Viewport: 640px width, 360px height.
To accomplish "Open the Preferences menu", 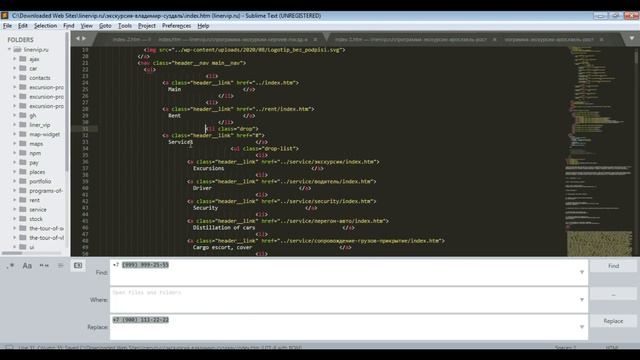I will point(176,26).
